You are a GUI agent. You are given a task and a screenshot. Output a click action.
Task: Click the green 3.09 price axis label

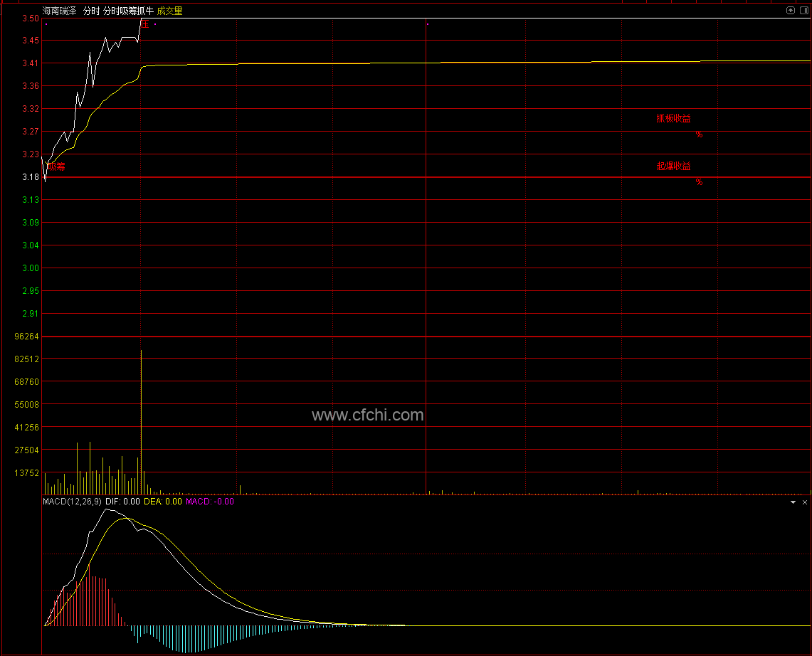[31, 223]
